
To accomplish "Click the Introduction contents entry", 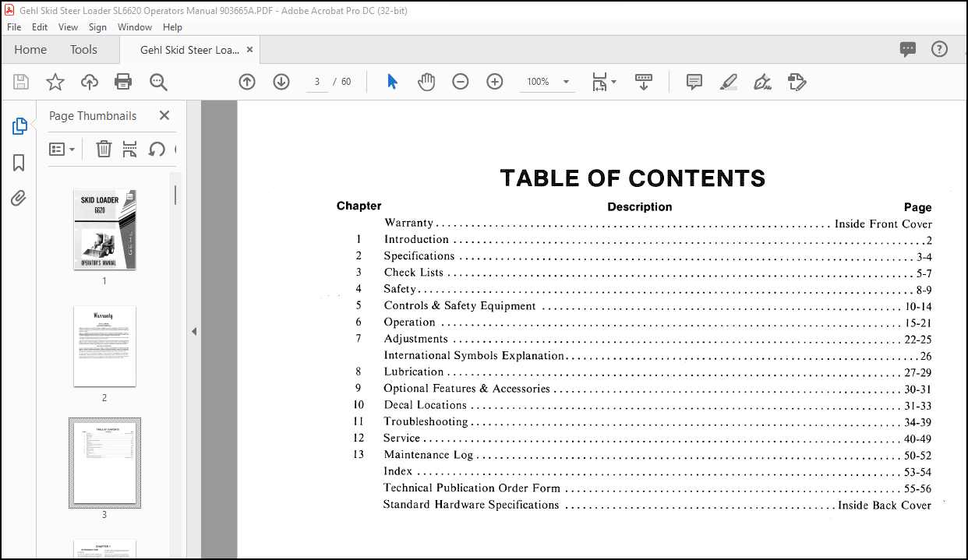I will pyautogui.click(x=416, y=240).
